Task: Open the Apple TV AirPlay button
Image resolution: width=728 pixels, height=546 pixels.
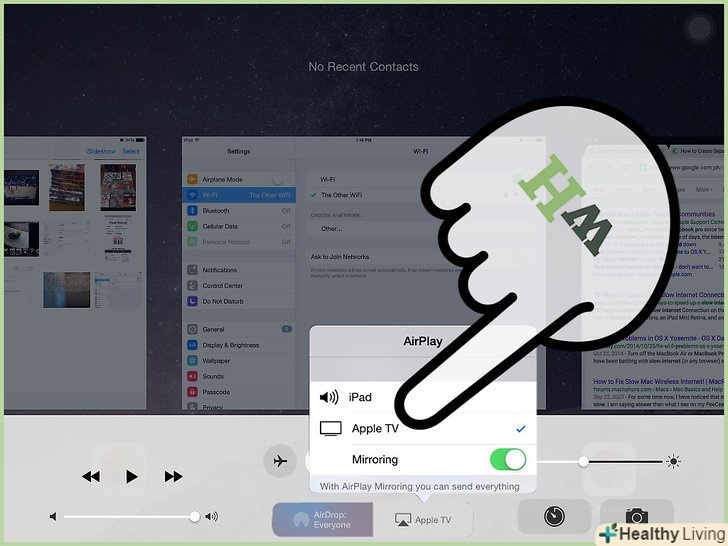Action: [423, 520]
